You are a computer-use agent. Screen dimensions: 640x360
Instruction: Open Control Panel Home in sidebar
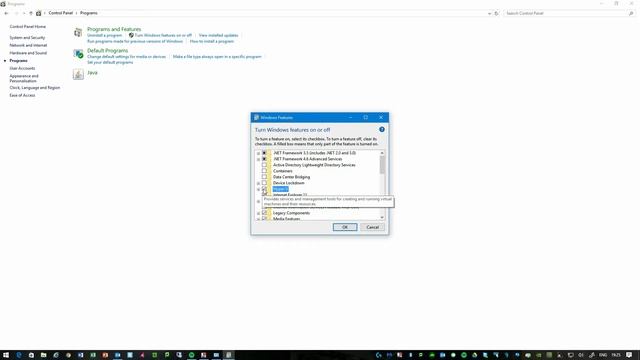click(28, 27)
